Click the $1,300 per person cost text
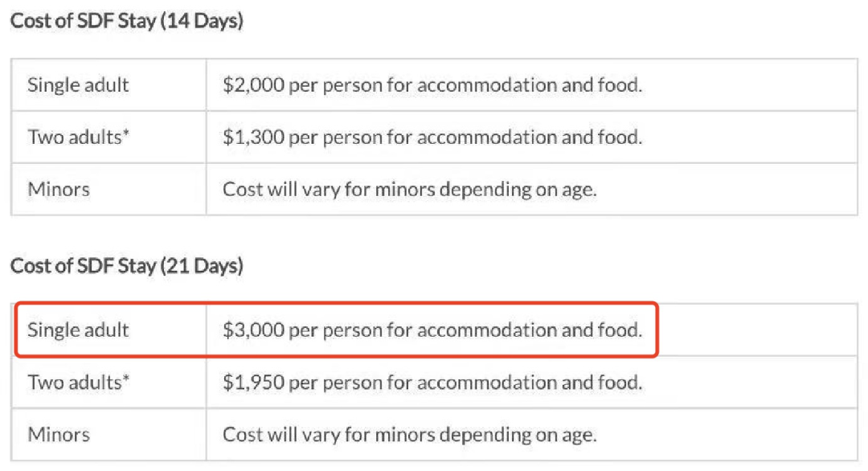The width and height of the screenshot is (868, 471). 432,137
